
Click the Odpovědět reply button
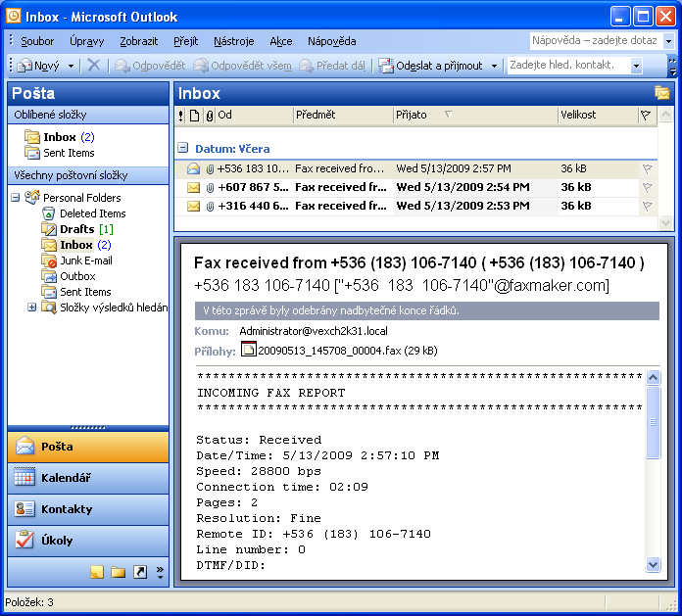tap(150, 66)
